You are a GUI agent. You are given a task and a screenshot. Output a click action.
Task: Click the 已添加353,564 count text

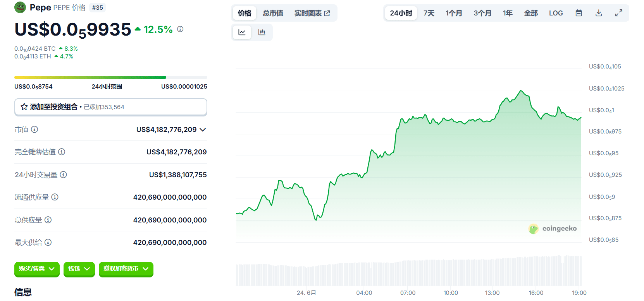click(104, 107)
